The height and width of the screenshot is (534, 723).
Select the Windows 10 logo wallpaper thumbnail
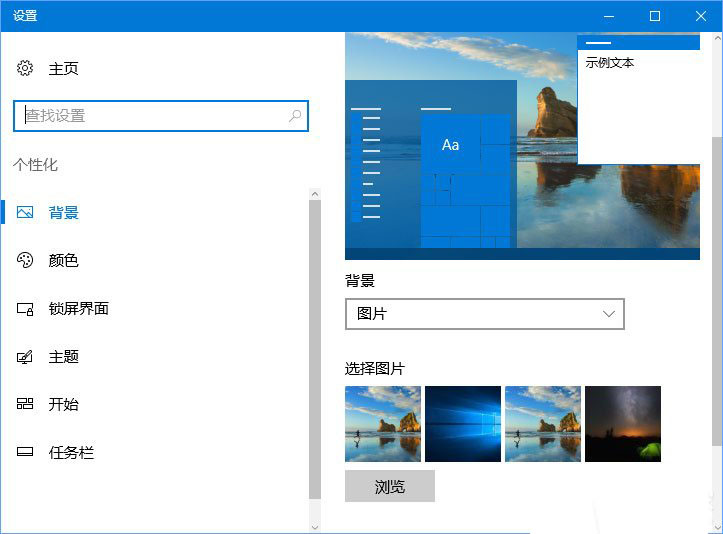point(462,424)
